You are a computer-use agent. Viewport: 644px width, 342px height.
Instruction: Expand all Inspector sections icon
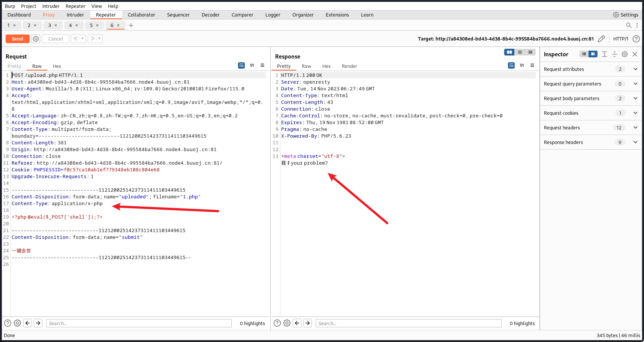[x=604, y=54]
